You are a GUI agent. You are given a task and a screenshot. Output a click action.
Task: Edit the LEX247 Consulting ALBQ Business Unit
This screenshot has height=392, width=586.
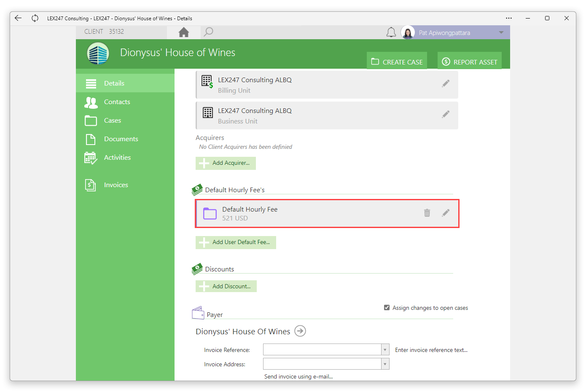click(446, 114)
